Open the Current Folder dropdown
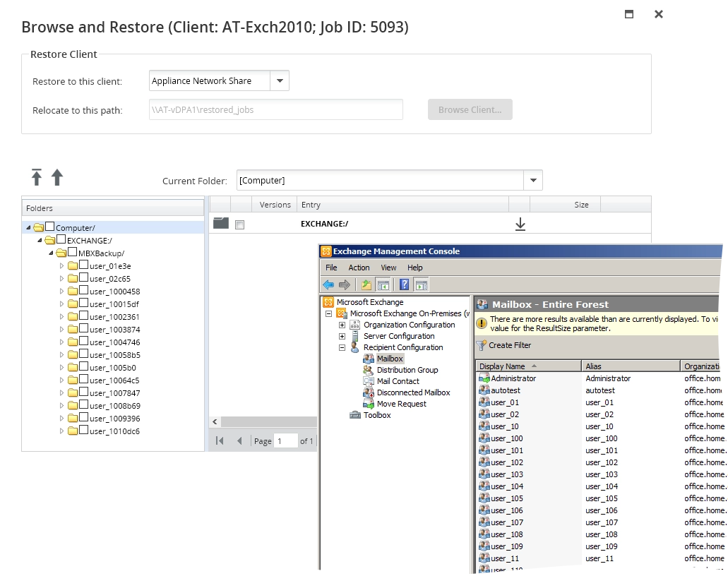728x576 pixels. tap(533, 180)
